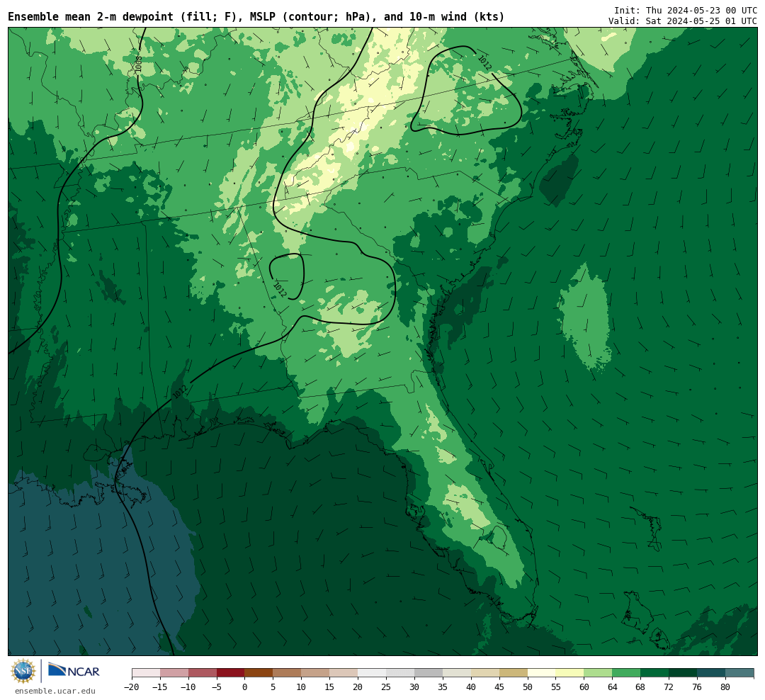Image resolution: width=765 pixels, height=700 pixels.
Task: Pick the pale beige swatch between 35 and 40
Action: tap(457, 673)
